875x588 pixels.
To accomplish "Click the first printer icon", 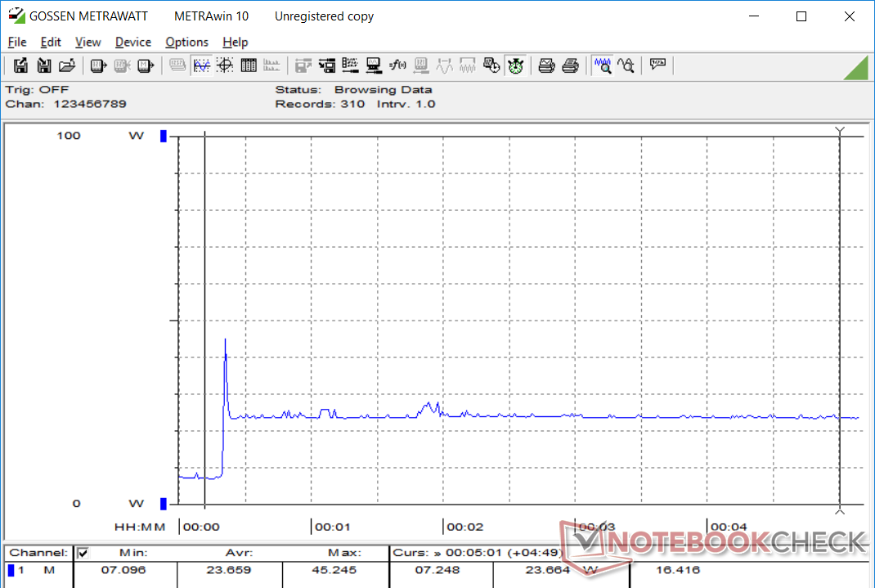I will (547, 65).
